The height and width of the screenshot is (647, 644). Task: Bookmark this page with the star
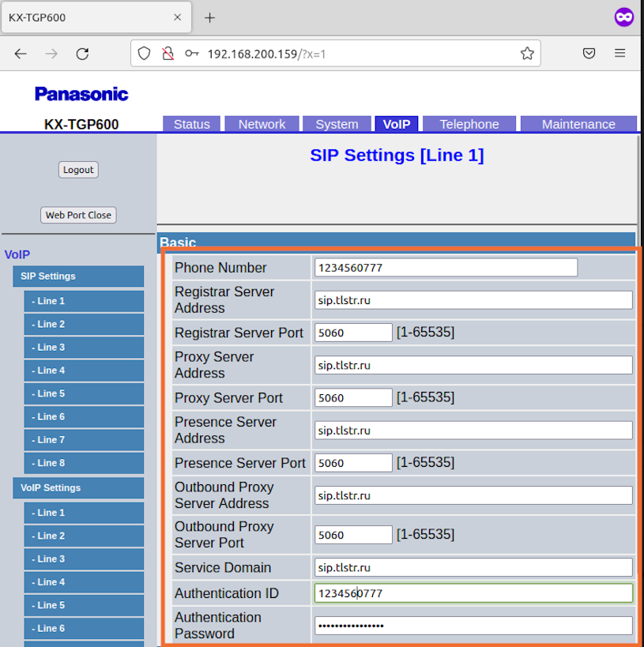click(527, 53)
